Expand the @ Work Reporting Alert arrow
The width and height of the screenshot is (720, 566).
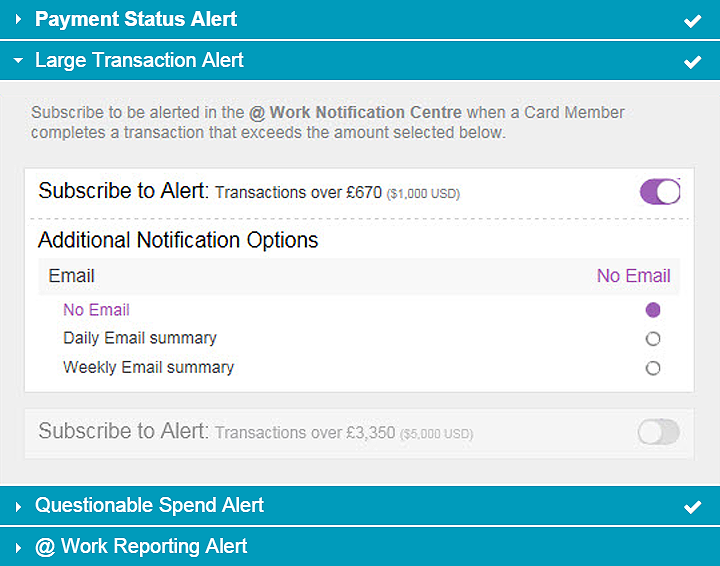click(18, 548)
